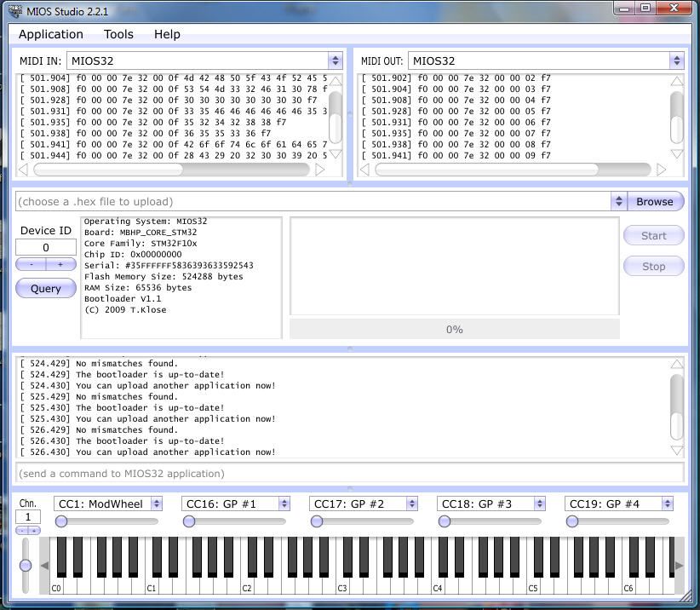Open the CC17: GP #2 dropdown
The width and height of the screenshot is (700, 610).
click(364, 504)
